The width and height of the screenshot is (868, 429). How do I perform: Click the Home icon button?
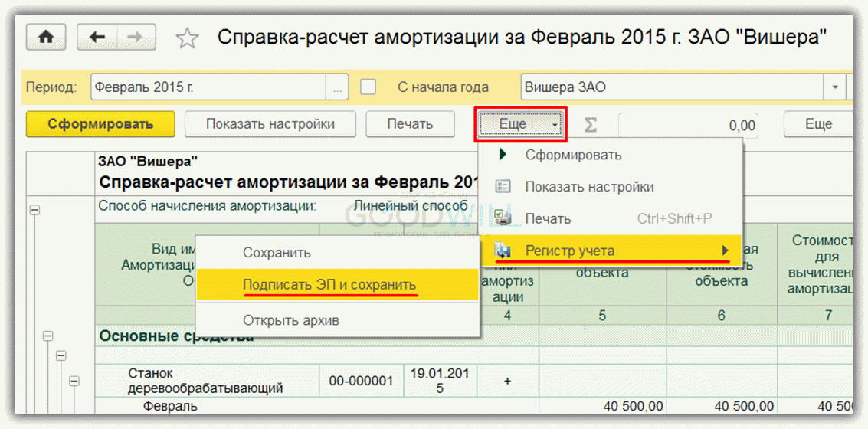tap(46, 37)
